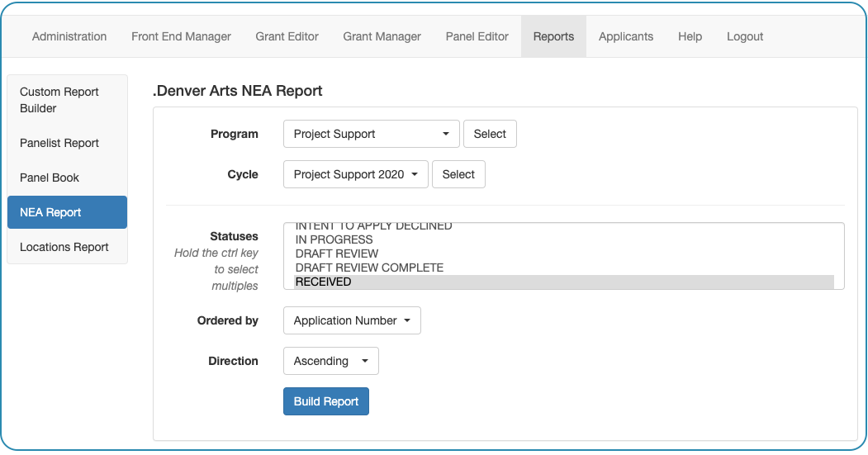Click Select button next to Cycle
Image resolution: width=868 pixels, height=455 pixels.
coord(458,174)
